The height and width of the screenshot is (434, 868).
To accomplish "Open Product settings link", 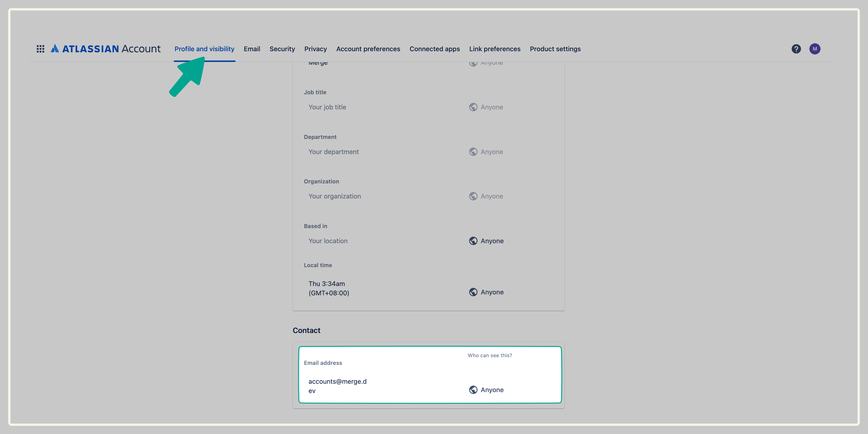I will 555,49.
